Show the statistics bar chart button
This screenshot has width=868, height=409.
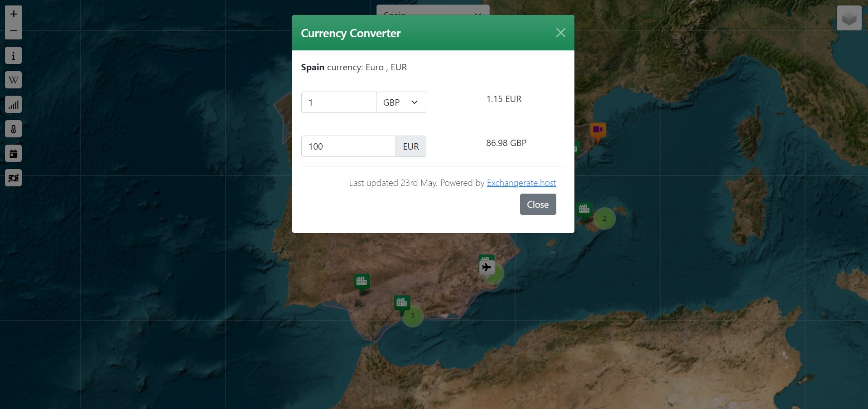tap(14, 105)
